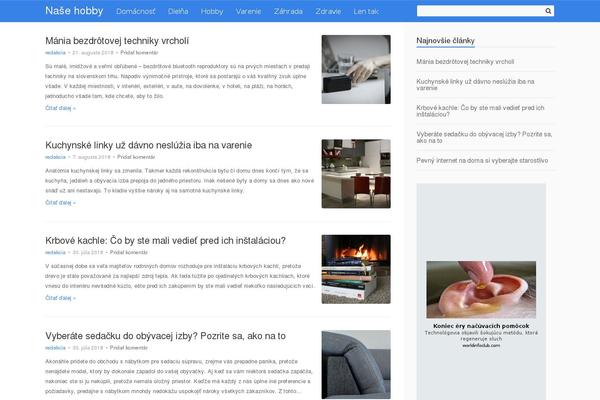600x400 pixels.
Task: Click the ear advertisement image
Action: (481, 289)
